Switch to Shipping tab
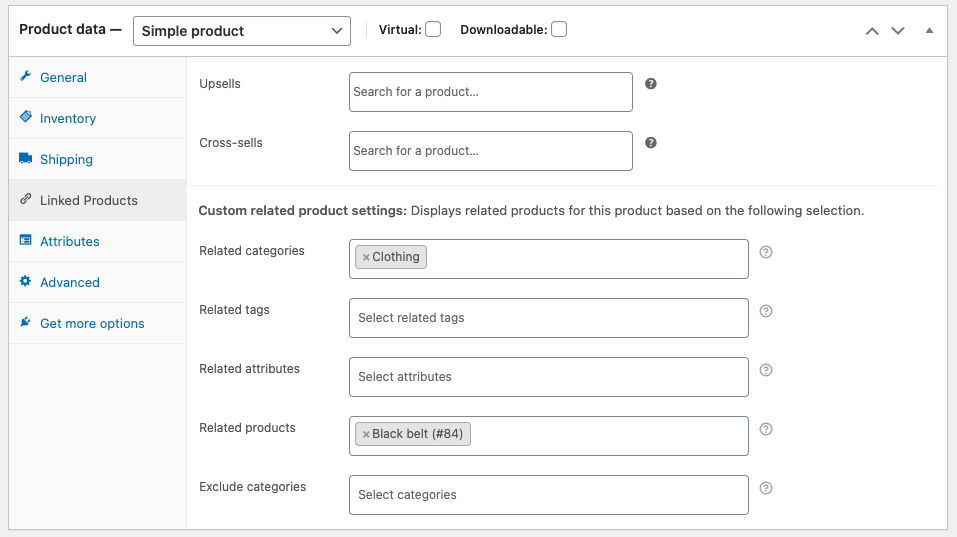957x537 pixels. [x=98, y=159]
